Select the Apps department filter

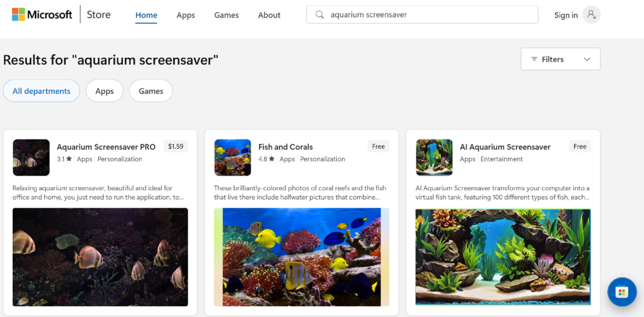(x=104, y=91)
